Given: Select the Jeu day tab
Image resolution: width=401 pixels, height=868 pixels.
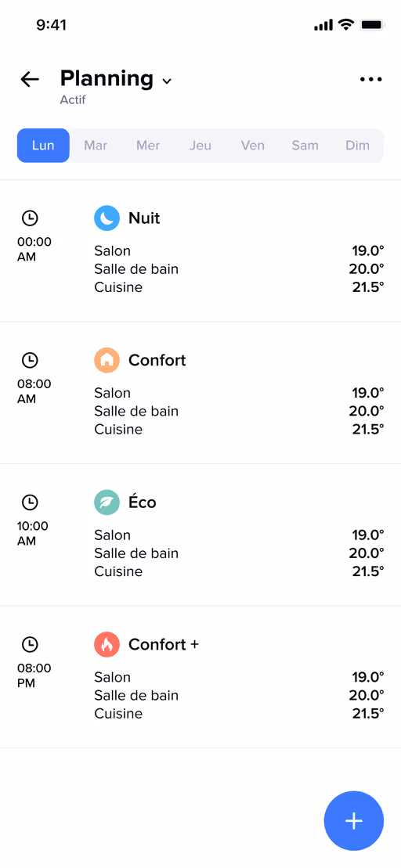Looking at the screenshot, I should (x=200, y=146).
